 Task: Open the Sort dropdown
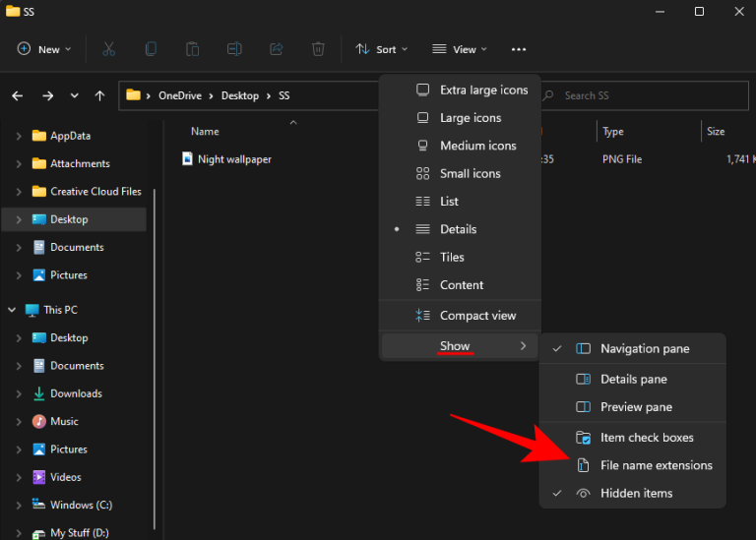coord(381,49)
